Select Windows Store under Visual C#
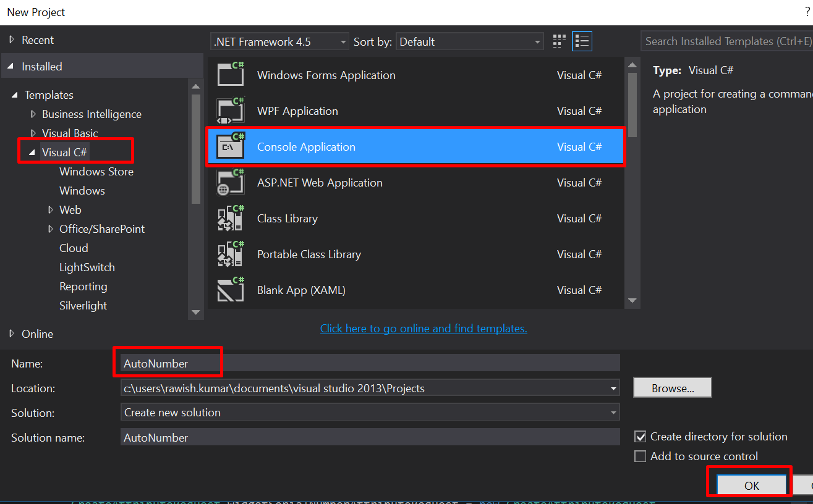Screen dimensions: 813x504 pos(96,172)
